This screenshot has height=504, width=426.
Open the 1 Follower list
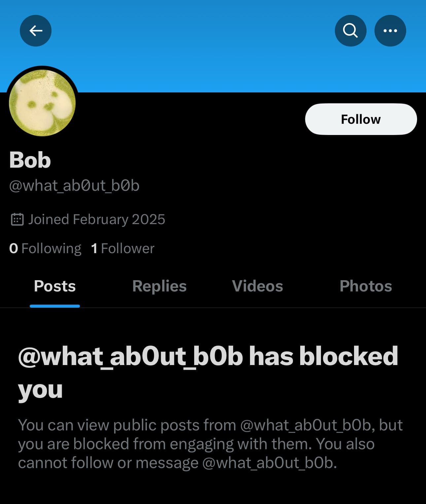[x=123, y=249]
